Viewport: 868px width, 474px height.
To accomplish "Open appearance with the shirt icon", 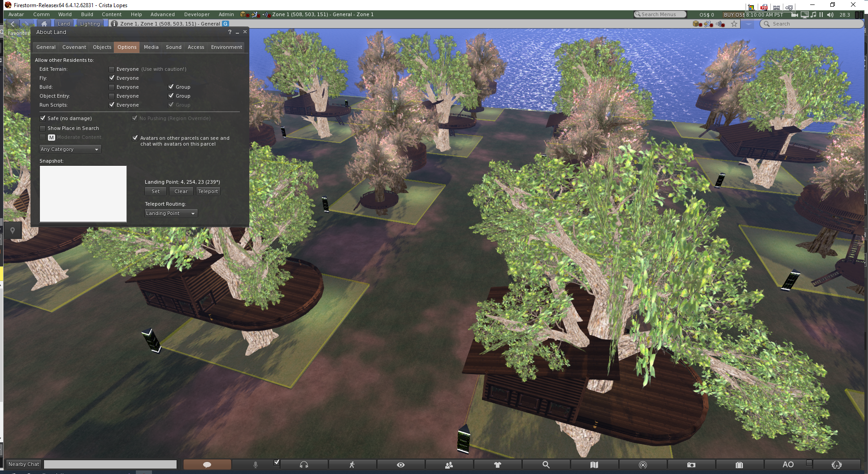I will click(x=498, y=465).
